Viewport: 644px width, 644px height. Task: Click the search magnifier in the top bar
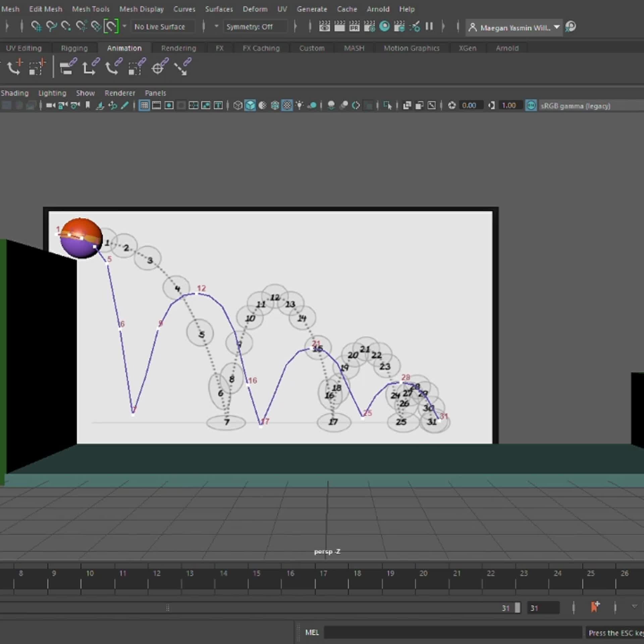(570, 26)
